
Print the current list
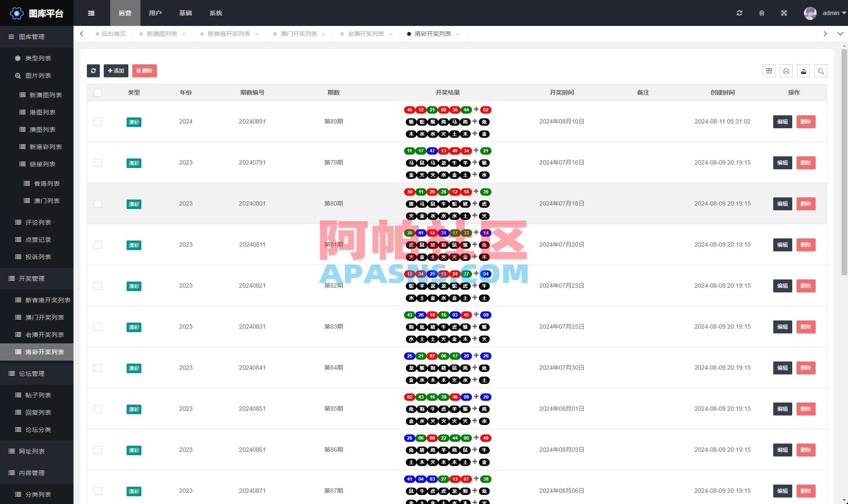[786, 71]
